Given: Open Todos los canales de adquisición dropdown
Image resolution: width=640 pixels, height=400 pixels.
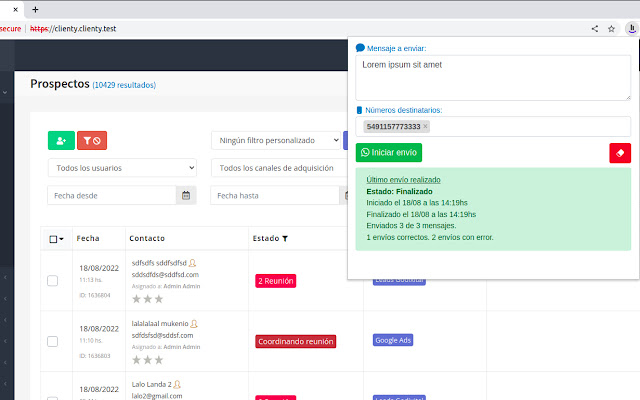Looking at the screenshot, I should coord(280,168).
